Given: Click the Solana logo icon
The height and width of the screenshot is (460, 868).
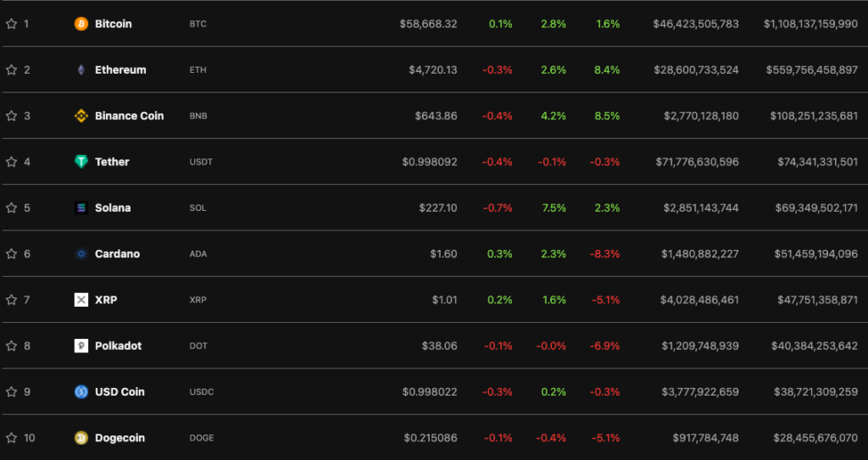Looking at the screenshot, I should [81, 208].
